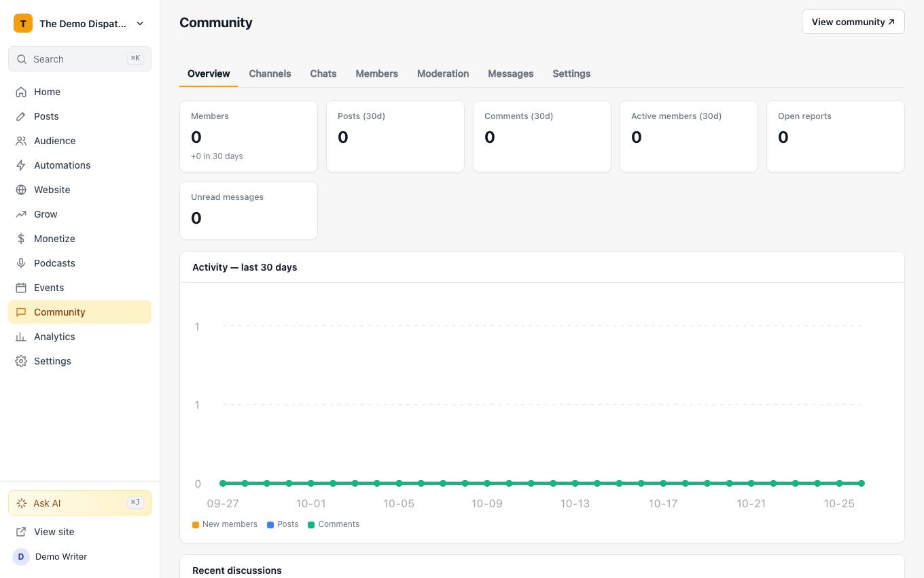
Task: Click the View community button
Action: pyautogui.click(x=853, y=22)
